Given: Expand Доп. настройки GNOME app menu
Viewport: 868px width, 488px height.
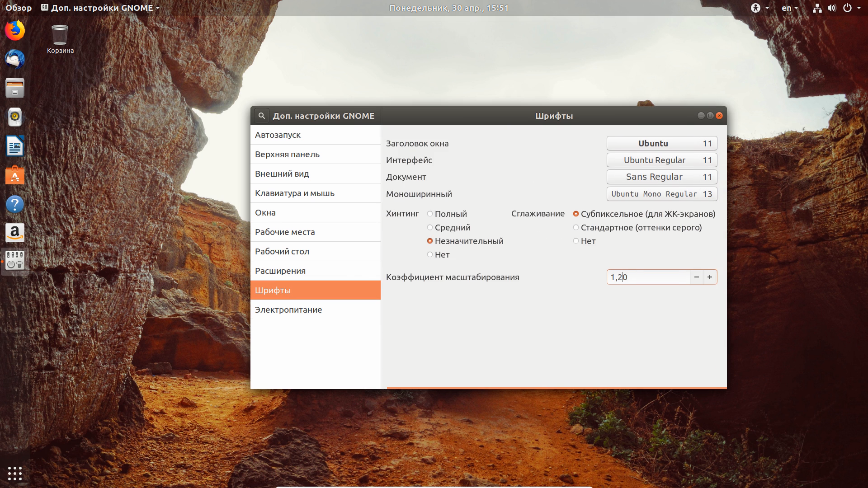Looking at the screenshot, I should 100,8.
